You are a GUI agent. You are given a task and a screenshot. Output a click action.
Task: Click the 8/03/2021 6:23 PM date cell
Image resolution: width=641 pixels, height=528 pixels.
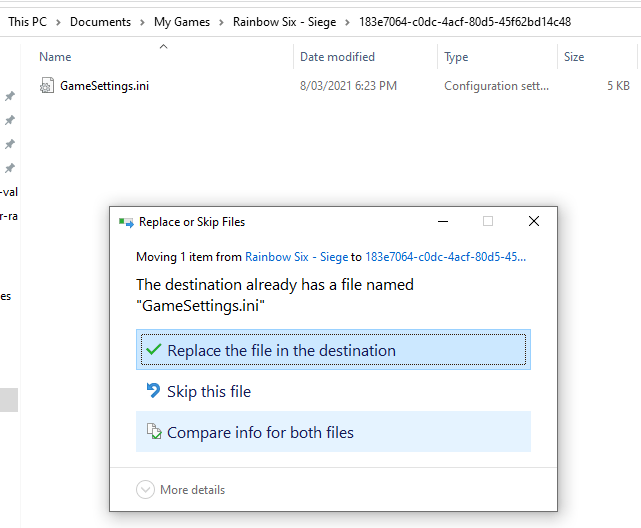click(x=348, y=86)
